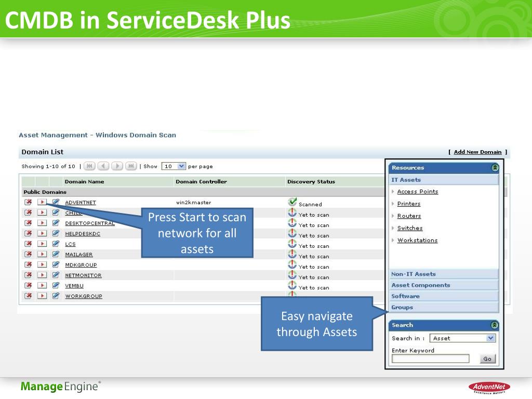Start scan for HELPDESKDC domain
Viewport: 532px width, 399px height.
pos(42,233)
